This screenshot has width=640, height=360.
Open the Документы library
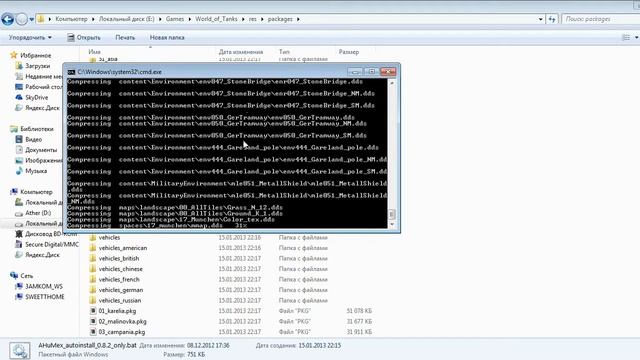coord(41,150)
